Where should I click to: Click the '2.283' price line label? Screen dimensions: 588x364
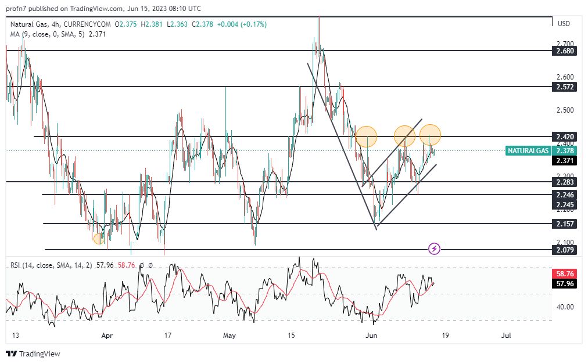click(564, 182)
